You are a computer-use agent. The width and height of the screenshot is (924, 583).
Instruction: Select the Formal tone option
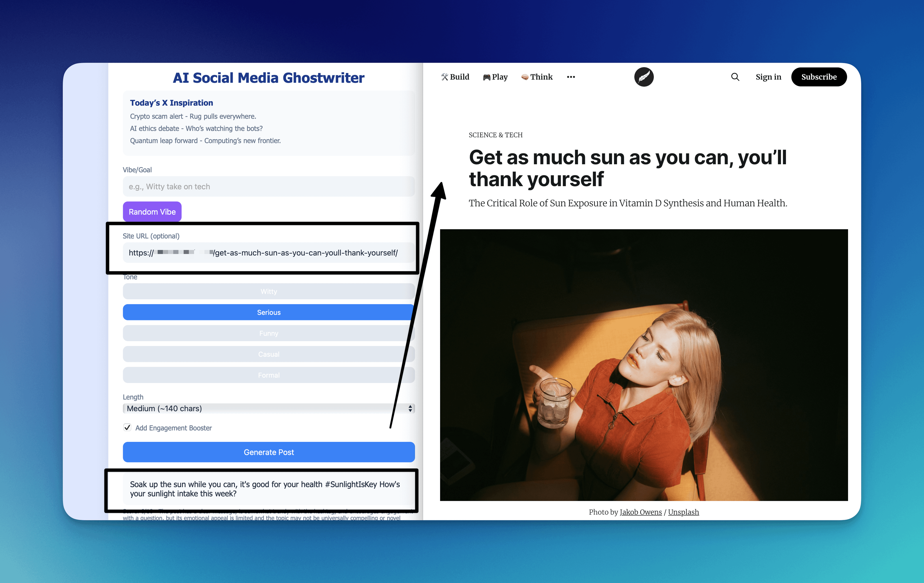pos(269,375)
